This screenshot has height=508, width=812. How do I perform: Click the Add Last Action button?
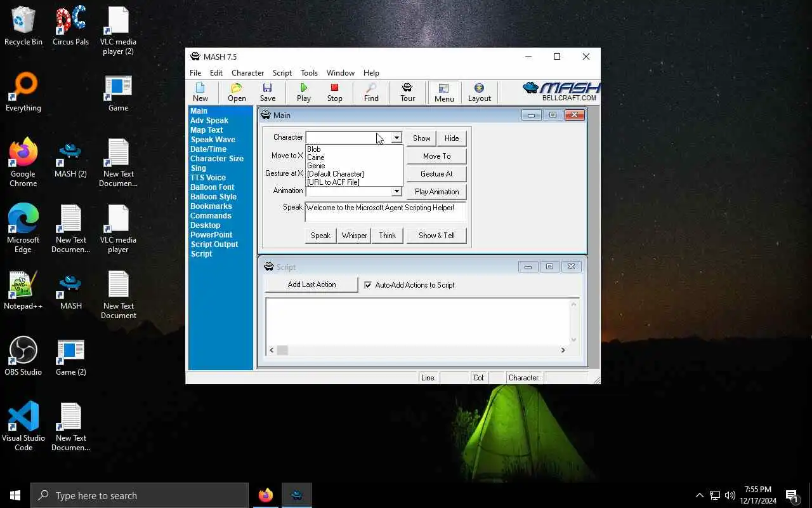coord(311,284)
